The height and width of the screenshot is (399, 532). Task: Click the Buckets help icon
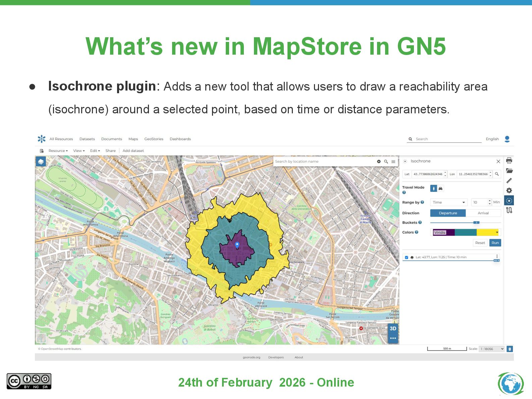pyautogui.click(x=420, y=223)
